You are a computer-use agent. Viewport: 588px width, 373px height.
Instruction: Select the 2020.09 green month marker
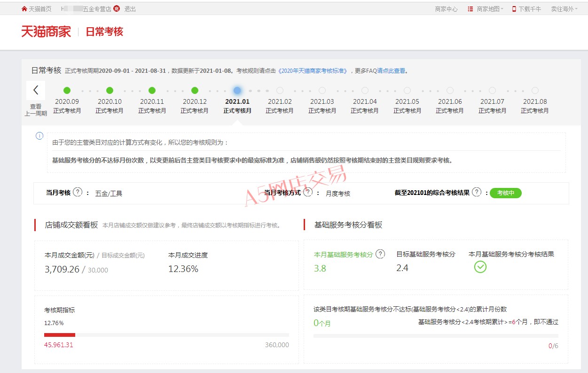(67, 90)
